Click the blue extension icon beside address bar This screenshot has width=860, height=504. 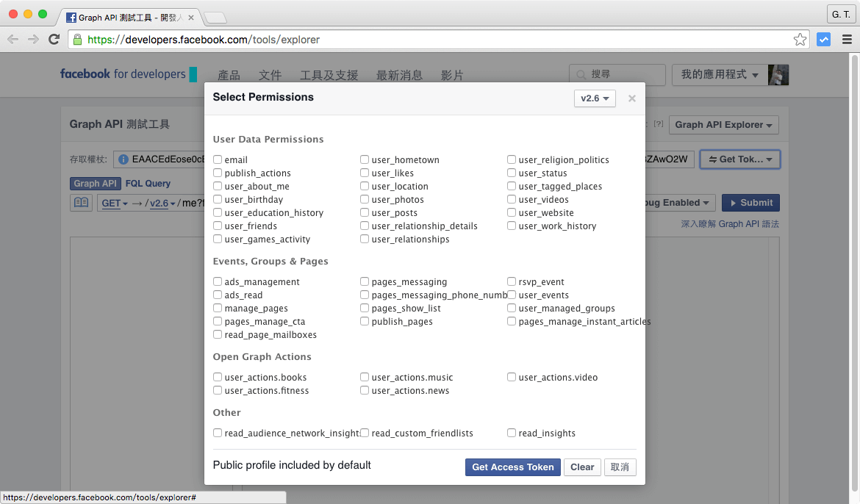click(824, 40)
